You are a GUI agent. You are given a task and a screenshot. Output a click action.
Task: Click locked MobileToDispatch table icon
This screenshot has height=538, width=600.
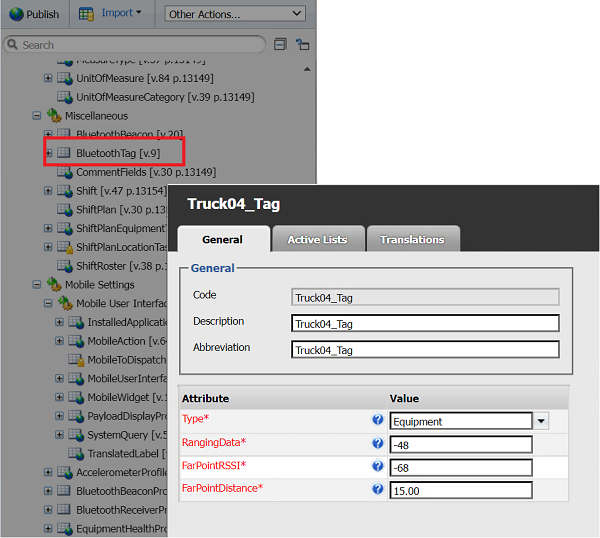point(76,360)
